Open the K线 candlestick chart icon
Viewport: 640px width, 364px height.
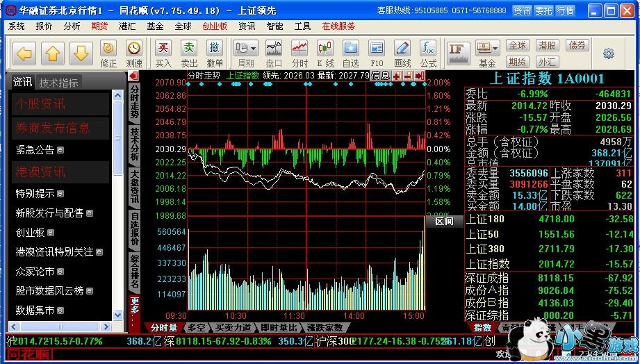(x=325, y=54)
